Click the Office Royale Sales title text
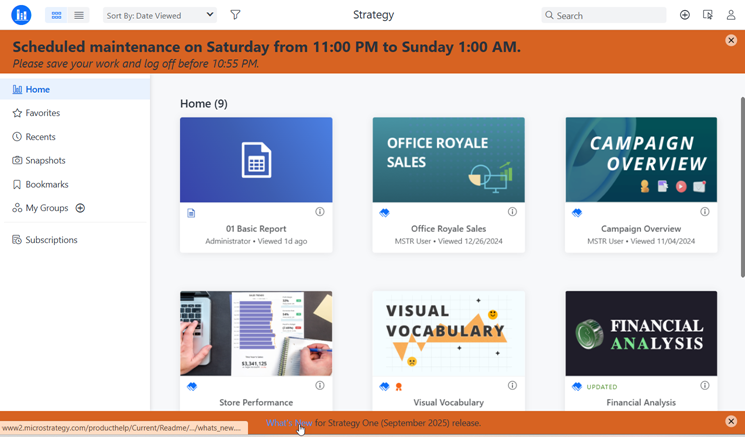745x437 pixels. coord(449,228)
